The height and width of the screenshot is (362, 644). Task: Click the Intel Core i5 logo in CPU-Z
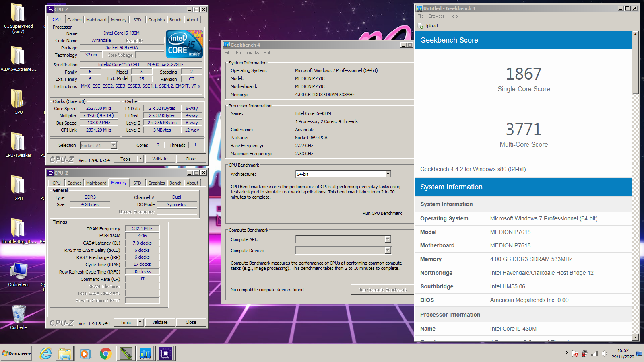pyautogui.click(x=185, y=44)
